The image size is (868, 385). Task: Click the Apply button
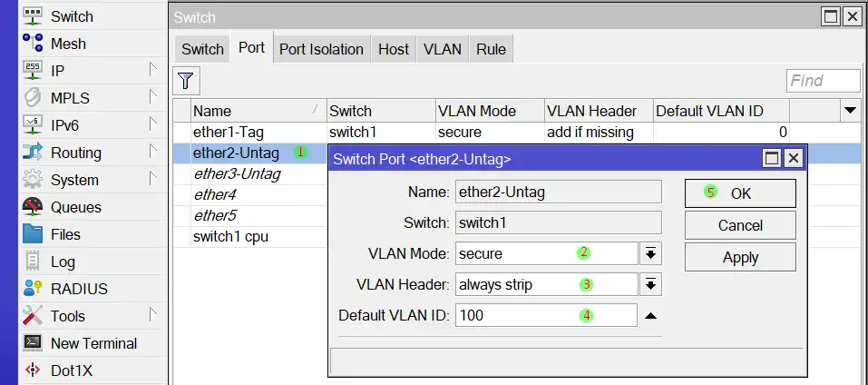(740, 257)
